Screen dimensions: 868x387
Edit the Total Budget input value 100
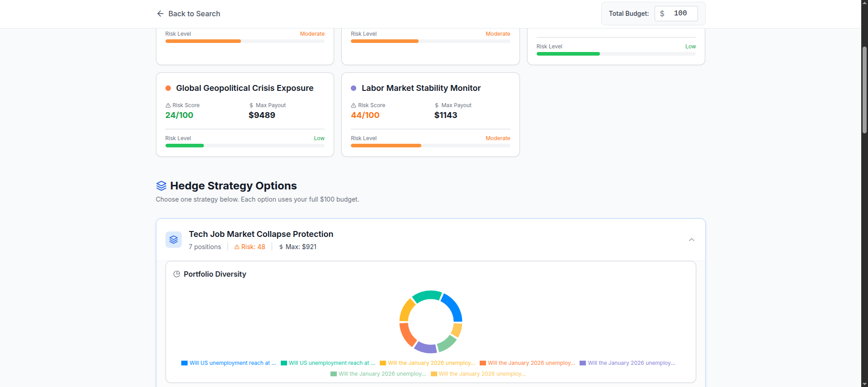click(x=680, y=13)
